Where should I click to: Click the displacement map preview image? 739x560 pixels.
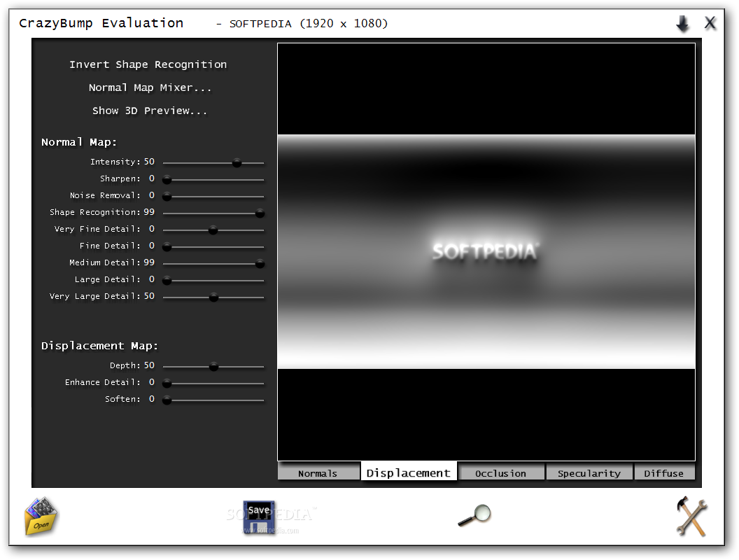point(486,252)
